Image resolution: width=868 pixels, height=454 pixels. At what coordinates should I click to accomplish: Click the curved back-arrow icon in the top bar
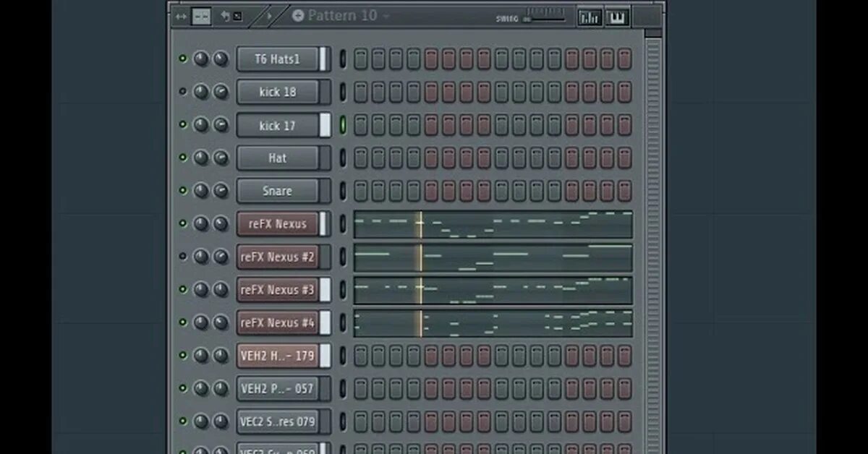pyautogui.click(x=225, y=16)
